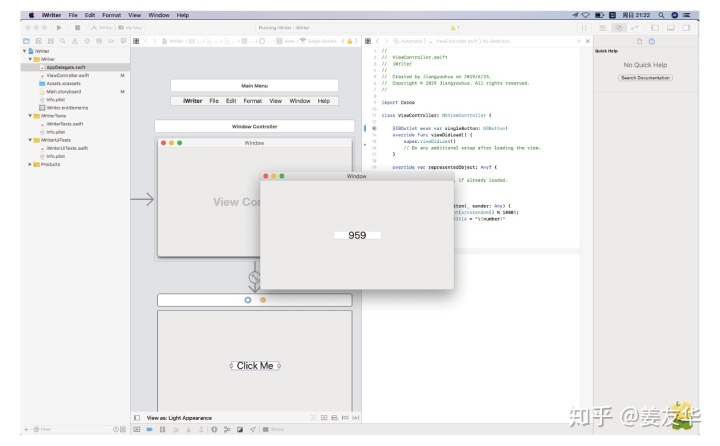Viewport: 720px width, 446px height.
Task: Toggle the Assistant editor mode
Action: pos(619,28)
